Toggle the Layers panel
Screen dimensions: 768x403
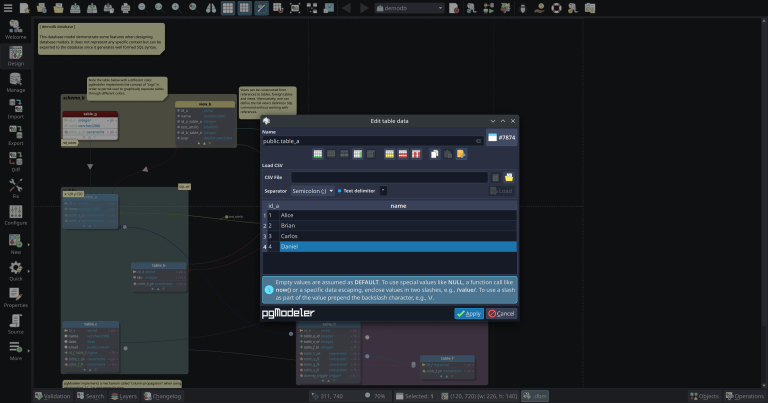pos(124,396)
